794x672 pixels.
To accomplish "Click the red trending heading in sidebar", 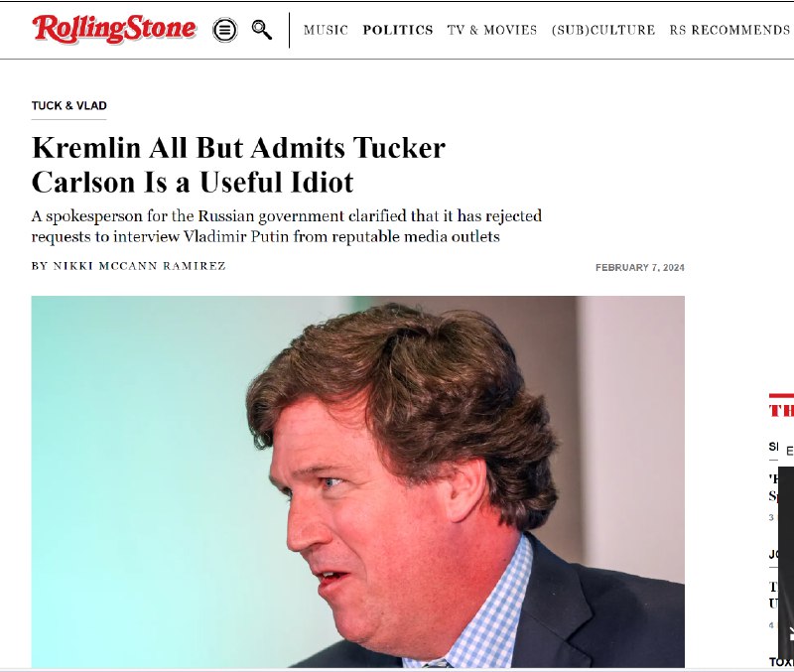I will tap(781, 409).
